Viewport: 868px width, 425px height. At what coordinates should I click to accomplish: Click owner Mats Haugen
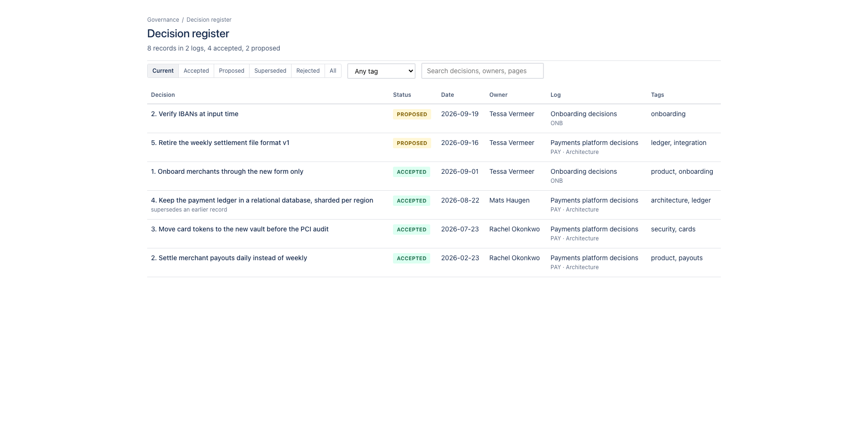click(x=509, y=200)
